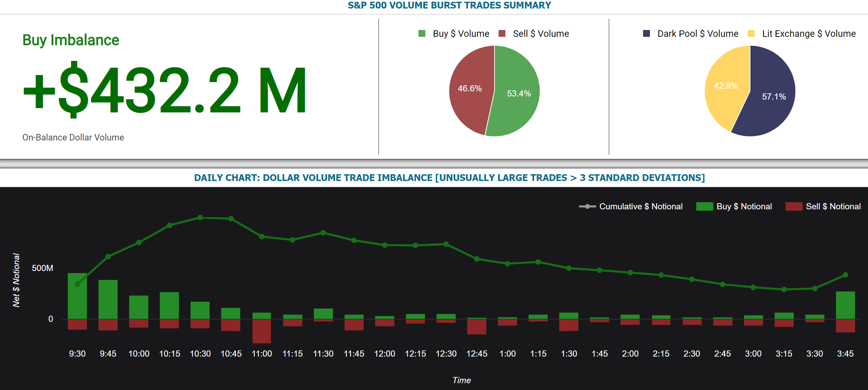Toggle the Cumulative $ Notional legend entry
The image size is (868, 390).
[x=630, y=207]
